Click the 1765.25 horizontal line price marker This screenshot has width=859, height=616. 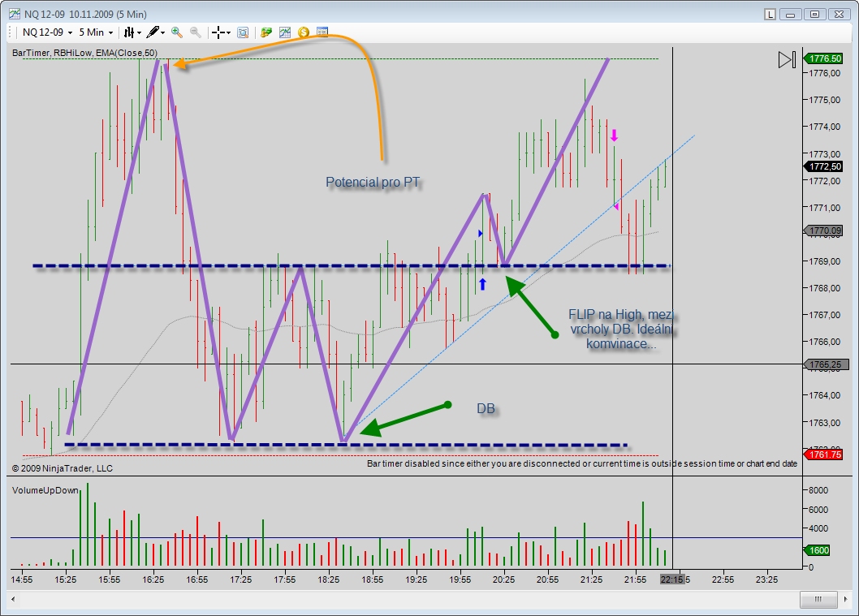coord(827,364)
